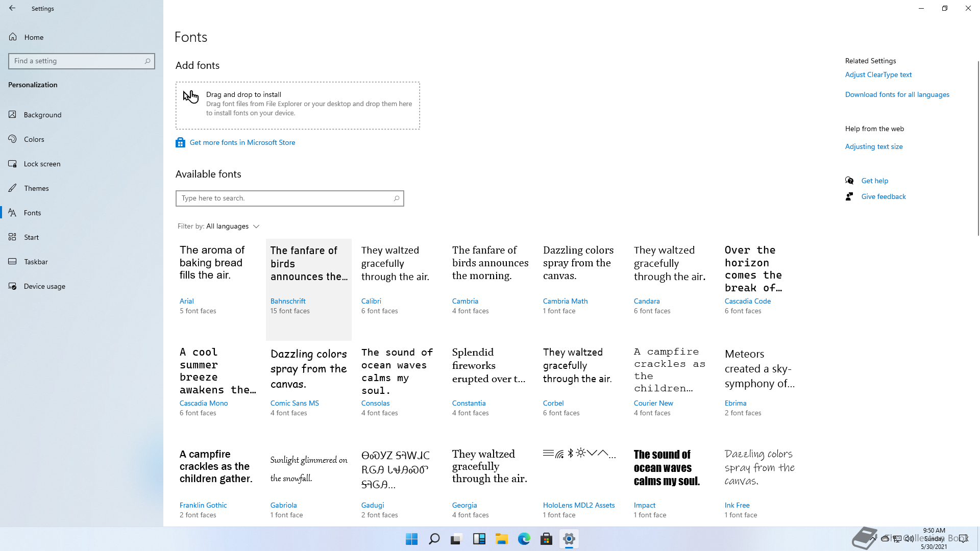Open Widgets from the taskbar
The width and height of the screenshot is (980, 551).
(x=479, y=539)
